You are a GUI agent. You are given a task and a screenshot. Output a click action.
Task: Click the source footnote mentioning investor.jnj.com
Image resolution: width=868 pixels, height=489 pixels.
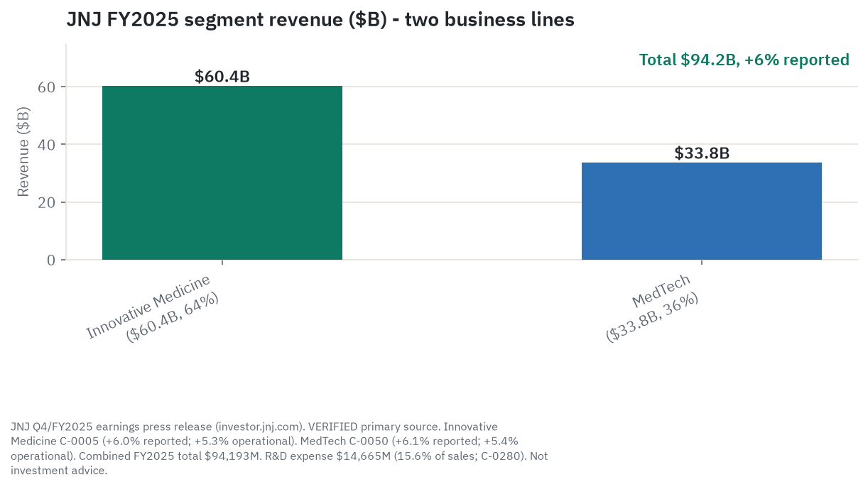click(x=279, y=449)
